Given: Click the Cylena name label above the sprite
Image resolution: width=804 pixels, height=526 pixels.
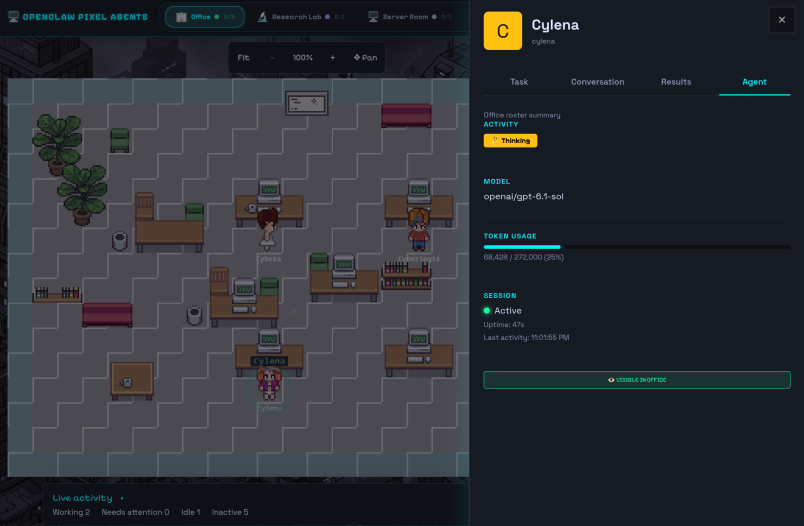Looking at the screenshot, I should (269, 361).
